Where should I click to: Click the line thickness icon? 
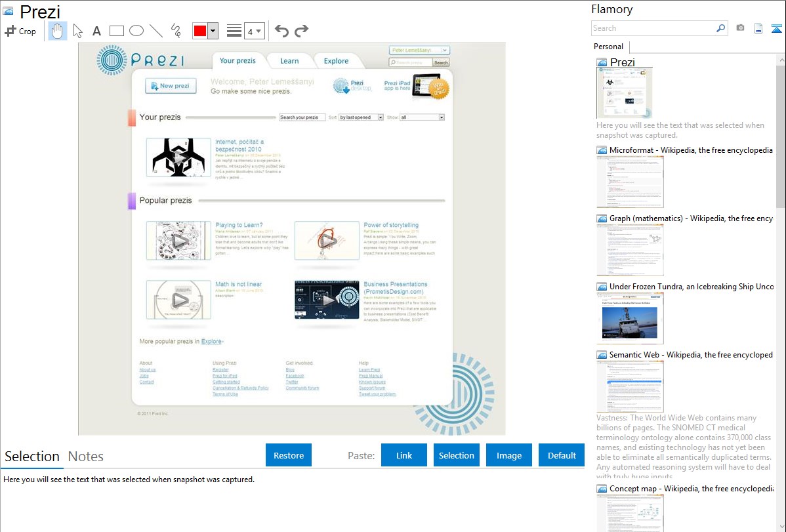(234, 31)
